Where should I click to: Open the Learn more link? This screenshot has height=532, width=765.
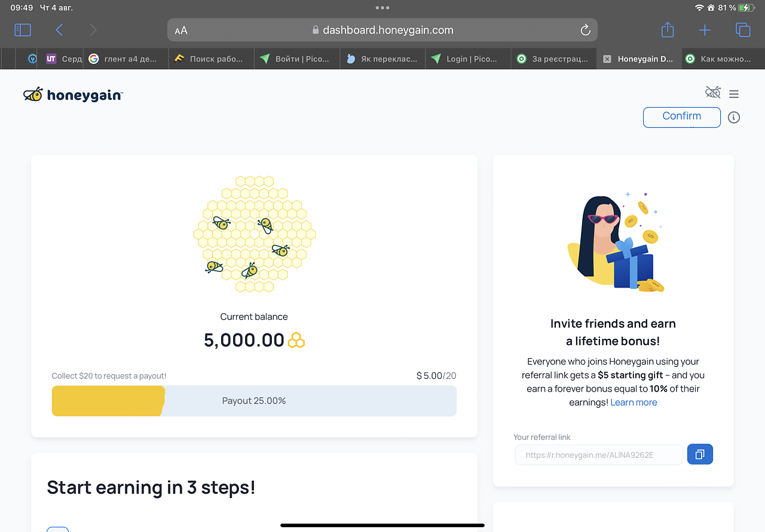(x=634, y=402)
